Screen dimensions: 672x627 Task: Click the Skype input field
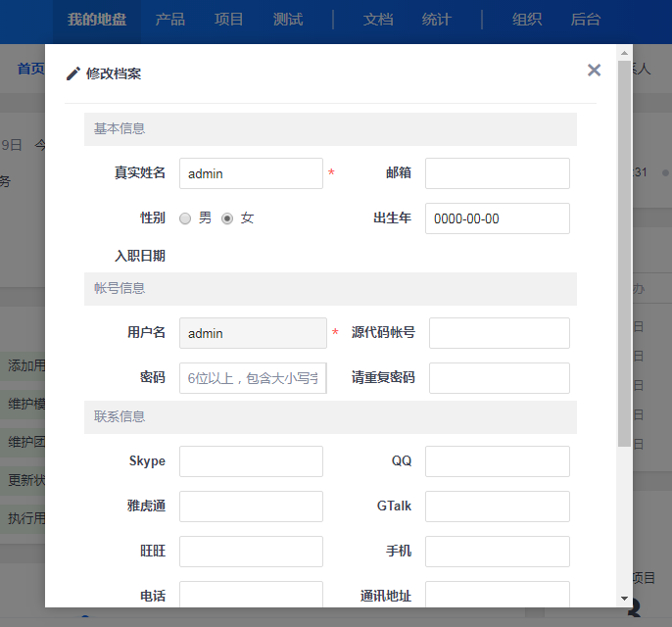click(x=251, y=461)
